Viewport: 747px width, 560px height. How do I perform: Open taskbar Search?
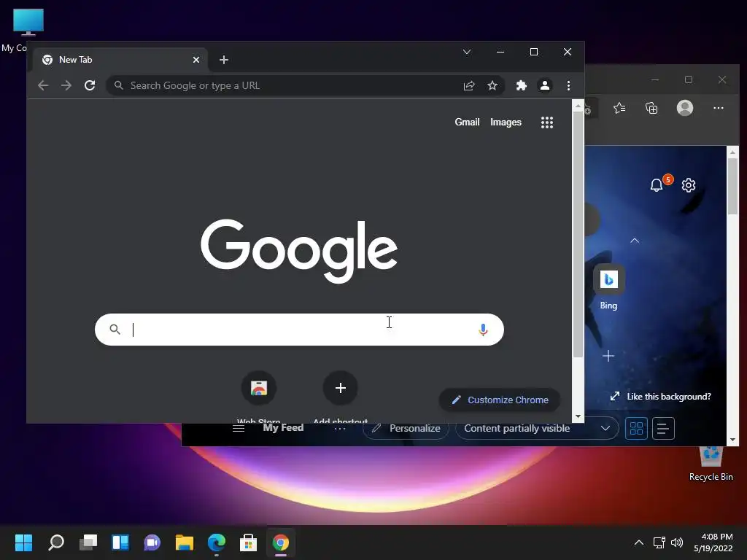point(55,542)
